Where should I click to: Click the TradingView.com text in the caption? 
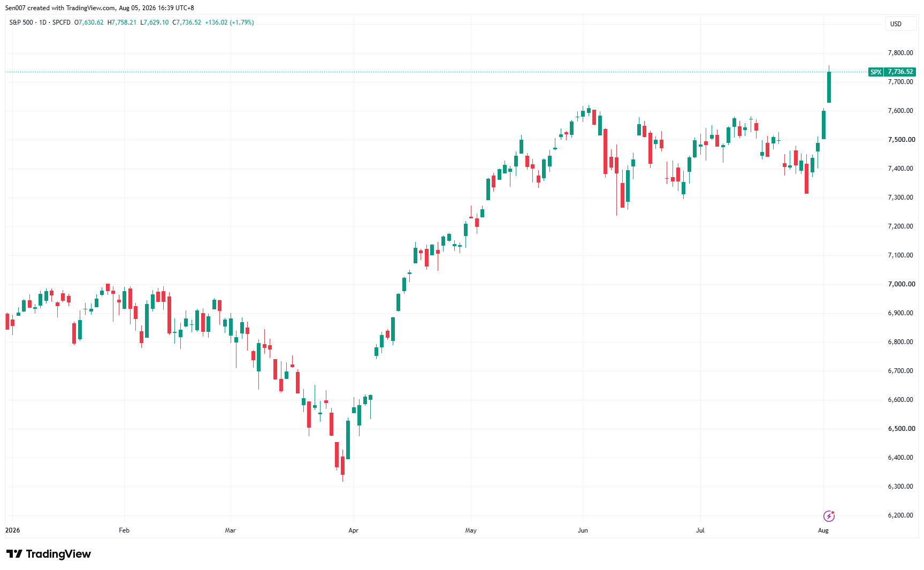pyautogui.click(x=90, y=8)
